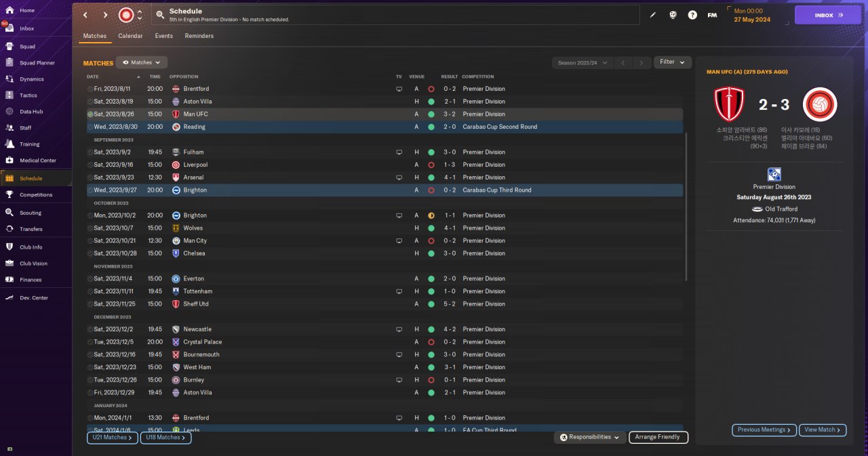Toggle the selection circle for Sat 2023/9/2 Fulham
868x456 pixels.
pyautogui.click(x=90, y=152)
